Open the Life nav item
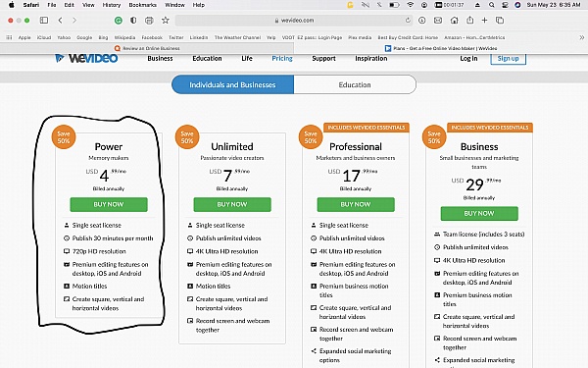Viewport: 588px width, 368px height. coord(247,58)
